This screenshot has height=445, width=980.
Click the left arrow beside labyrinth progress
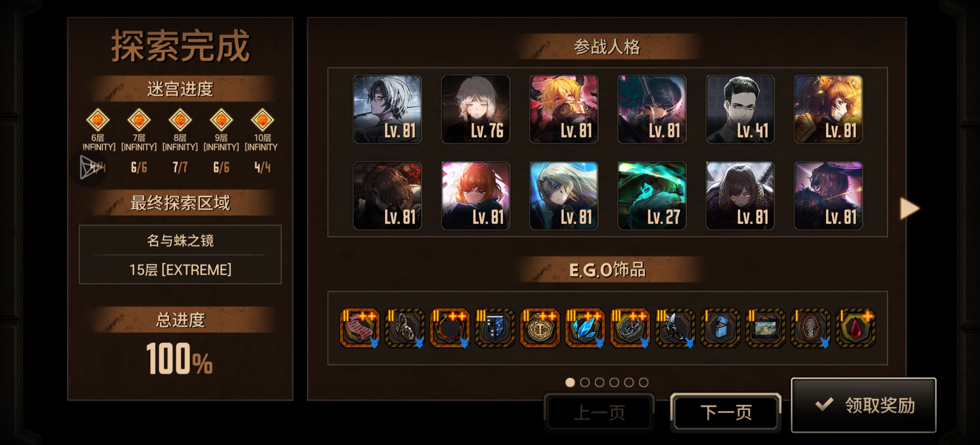pos(89,167)
